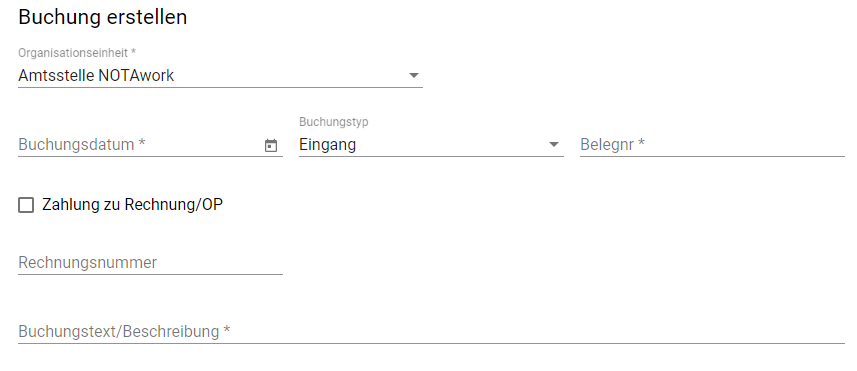The width and height of the screenshot is (857, 371).
Task: Expand the Buchungstyp dropdown arrow
Action: click(554, 145)
